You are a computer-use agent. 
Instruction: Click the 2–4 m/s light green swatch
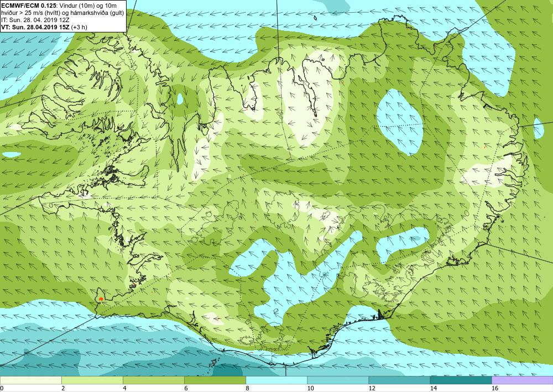pos(92,380)
